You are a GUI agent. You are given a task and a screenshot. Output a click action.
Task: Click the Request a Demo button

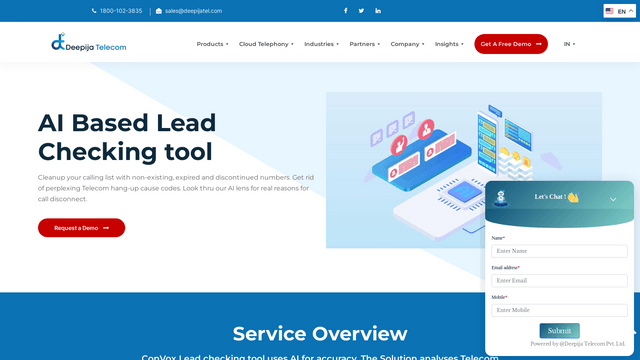pos(82,228)
